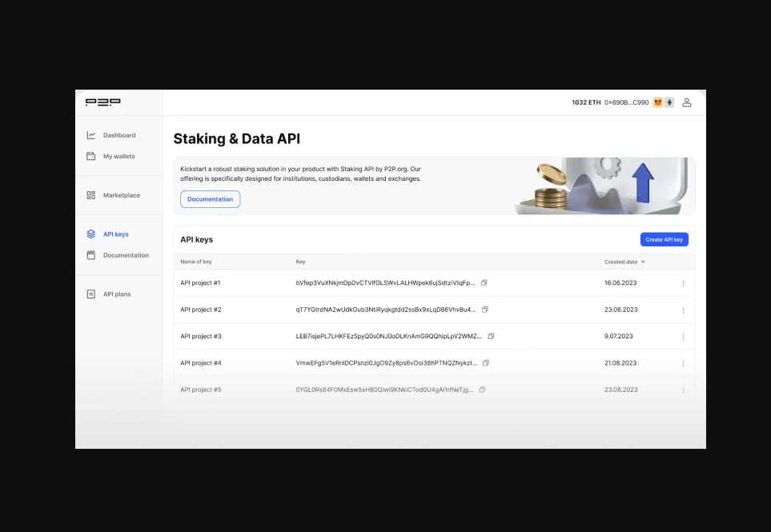Select API keys in sidebar

pyautogui.click(x=115, y=234)
